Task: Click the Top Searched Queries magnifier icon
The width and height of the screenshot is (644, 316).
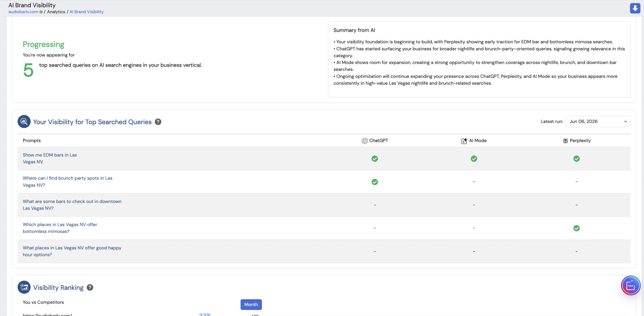Action: pos(24,122)
